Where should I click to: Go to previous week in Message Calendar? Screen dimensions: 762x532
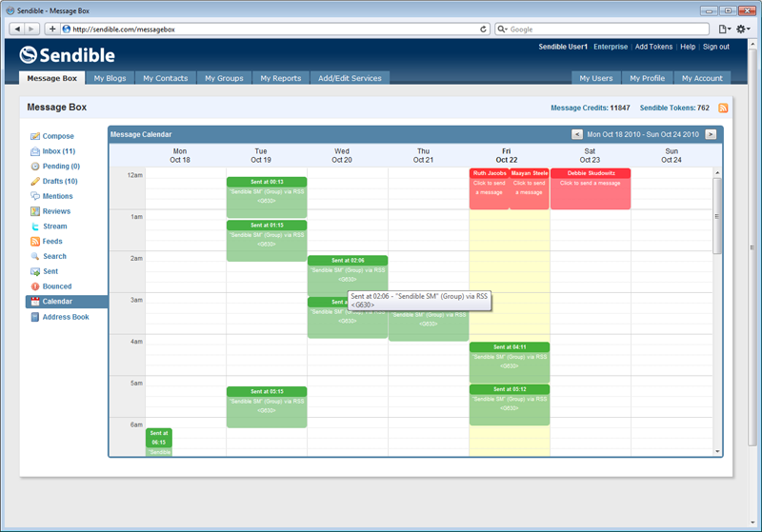(x=577, y=134)
